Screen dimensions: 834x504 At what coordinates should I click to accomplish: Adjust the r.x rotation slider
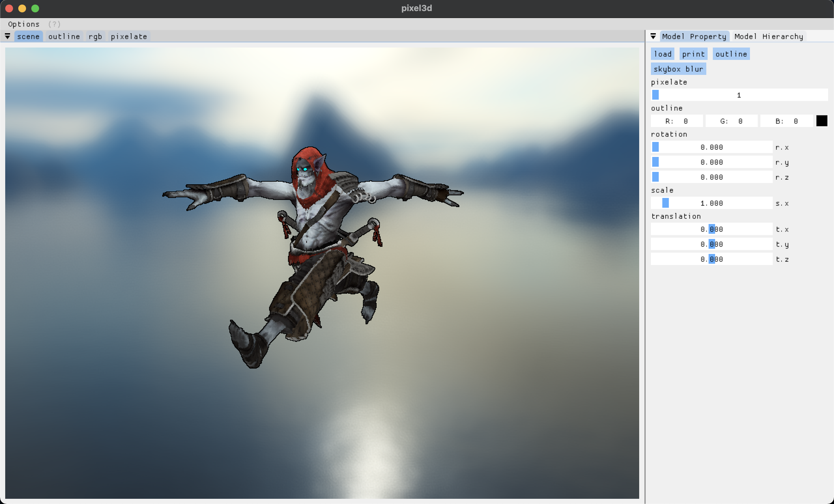pyautogui.click(x=712, y=147)
